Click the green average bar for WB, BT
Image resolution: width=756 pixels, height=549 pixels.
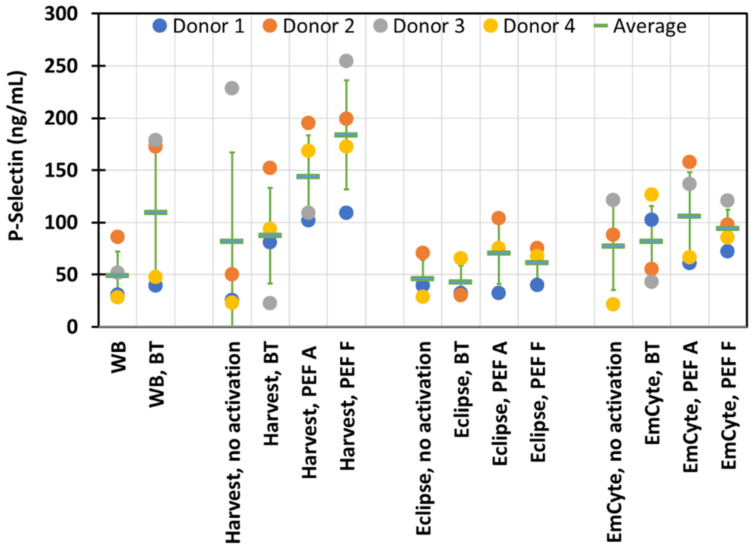click(156, 212)
